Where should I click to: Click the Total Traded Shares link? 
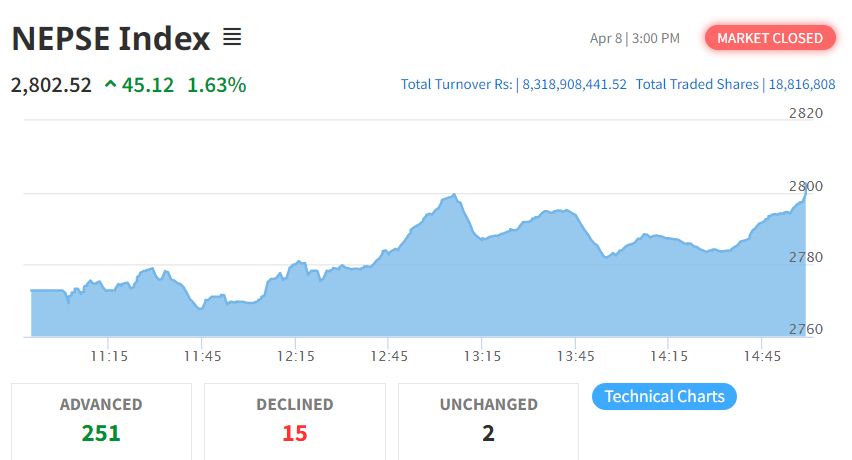pos(735,85)
